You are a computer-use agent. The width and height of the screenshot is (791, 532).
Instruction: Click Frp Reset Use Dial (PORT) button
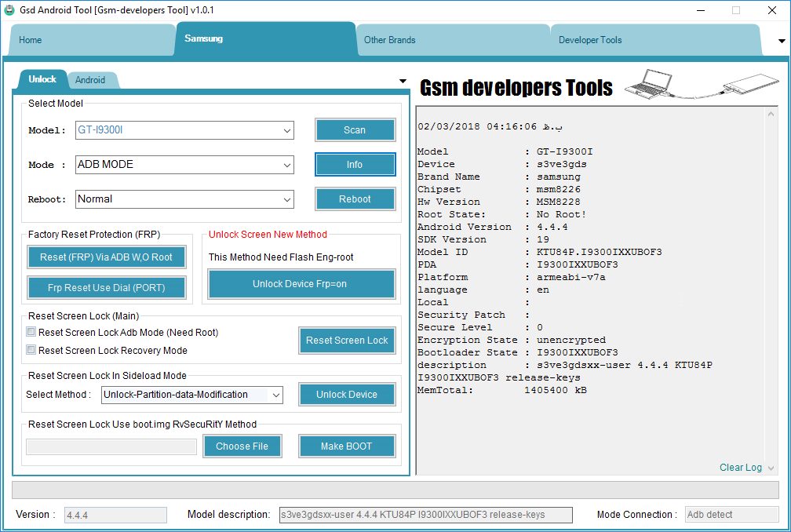pos(107,288)
